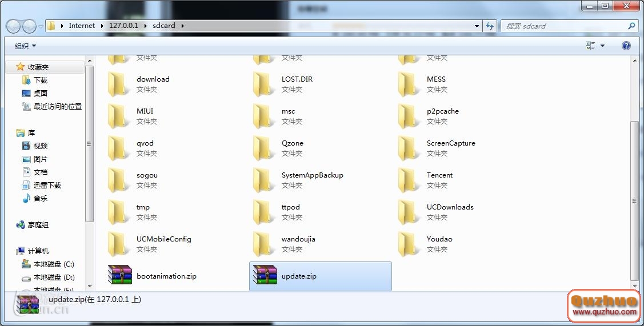Select the qvod folder icon

click(118, 148)
